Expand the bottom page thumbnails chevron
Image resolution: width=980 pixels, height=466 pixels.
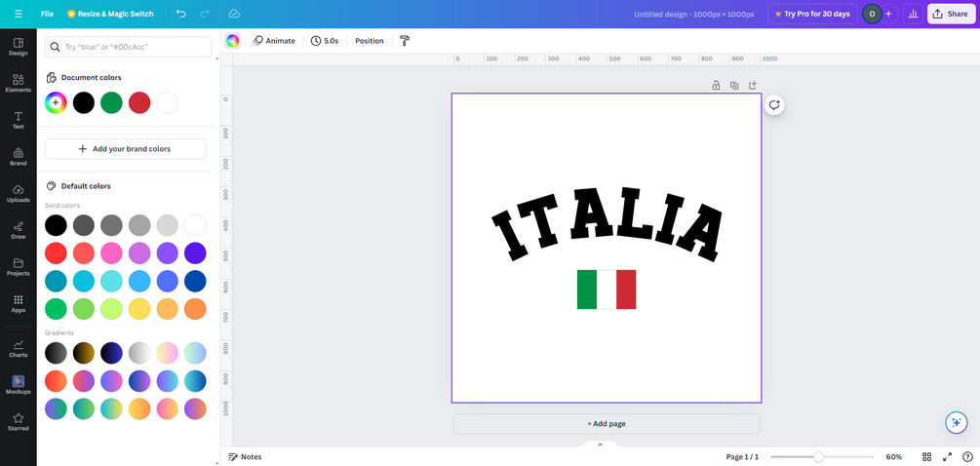coord(600,445)
